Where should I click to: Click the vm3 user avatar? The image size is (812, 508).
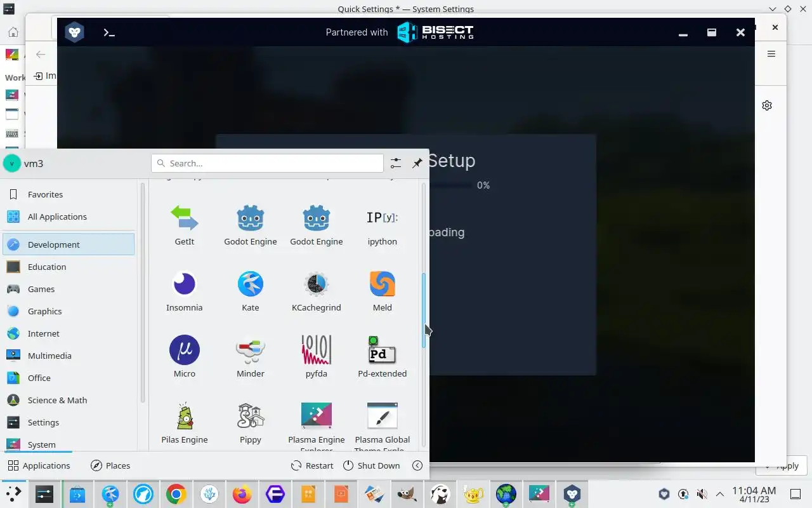pyautogui.click(x=12, y=163)
